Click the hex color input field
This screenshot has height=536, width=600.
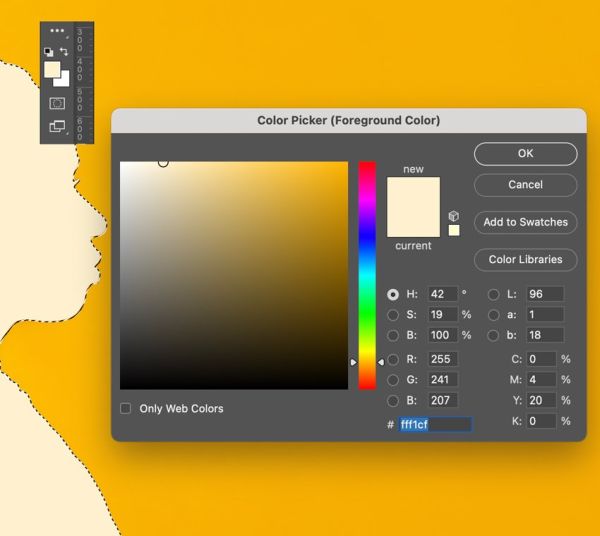(435, 424)
